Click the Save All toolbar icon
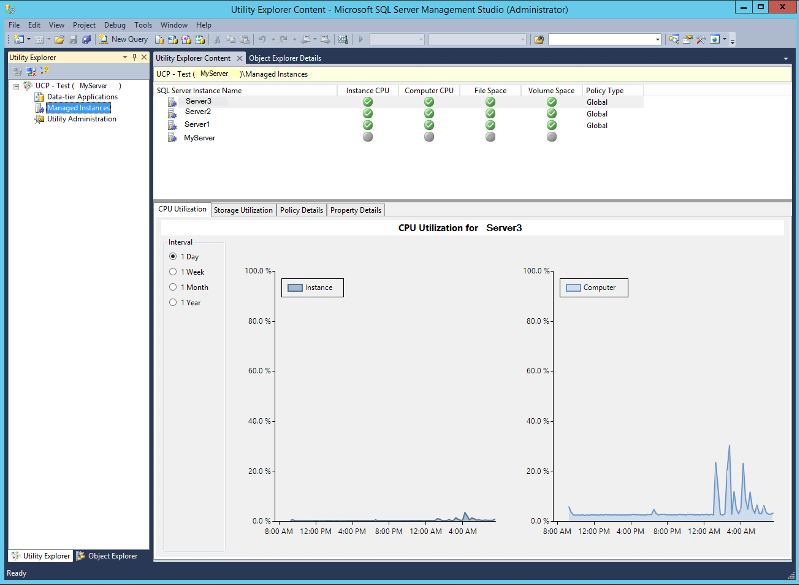 [x=86, y=39]
